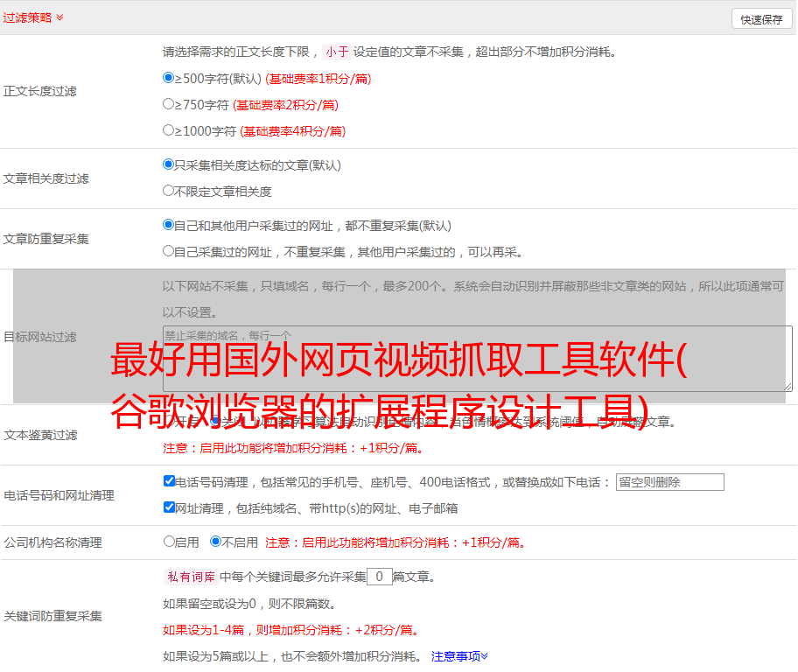Click the red 注意 note beside 不启用

[x=395, y=542]
